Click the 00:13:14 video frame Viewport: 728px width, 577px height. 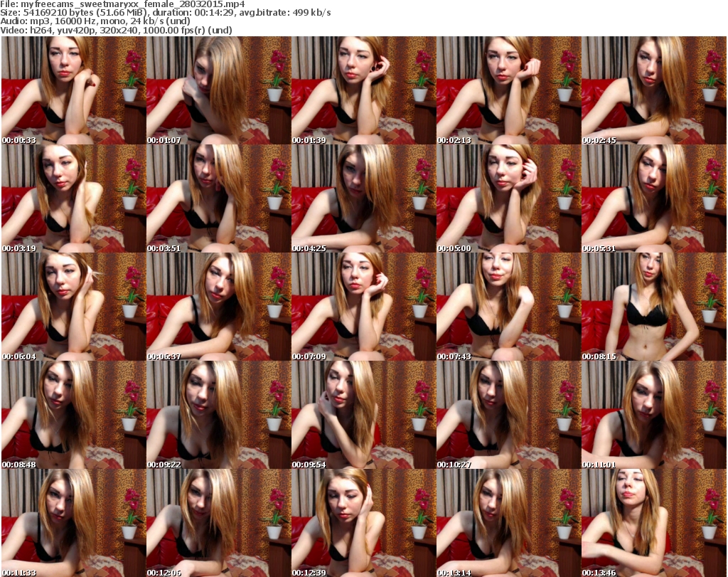pos(509,523)
